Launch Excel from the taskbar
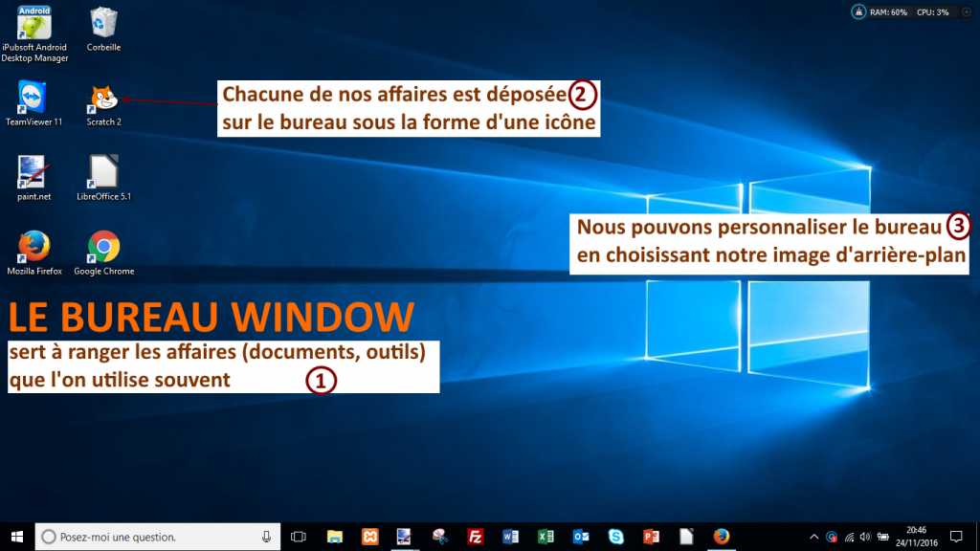Screen dimensions: 980x551 pyautogui.click(x=546, y=537)
